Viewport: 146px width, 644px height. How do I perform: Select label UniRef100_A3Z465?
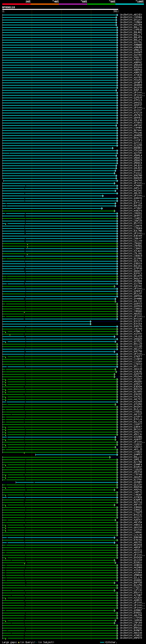[x=131, y=402]
